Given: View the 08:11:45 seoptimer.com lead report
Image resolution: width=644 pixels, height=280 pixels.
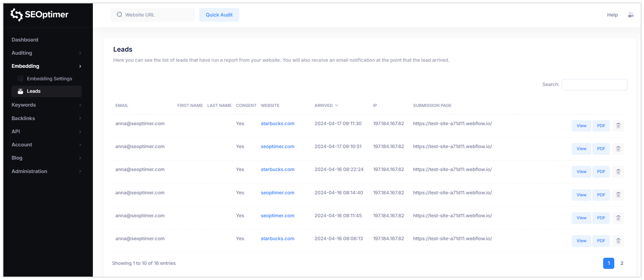Looking at the screenshot, I should point(581,218).
